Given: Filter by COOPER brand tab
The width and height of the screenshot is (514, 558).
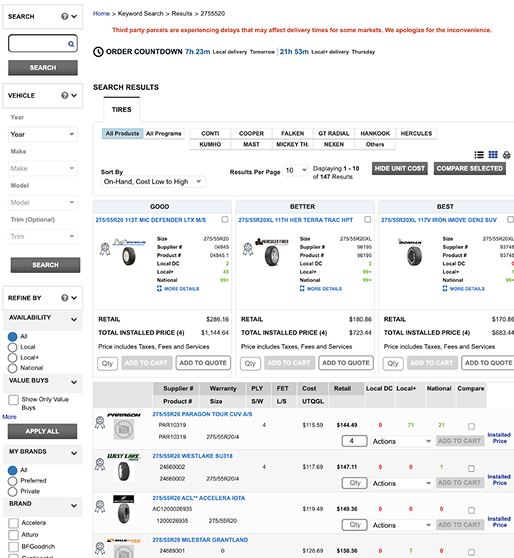Looking at the screenshot, I should (251, 133).
